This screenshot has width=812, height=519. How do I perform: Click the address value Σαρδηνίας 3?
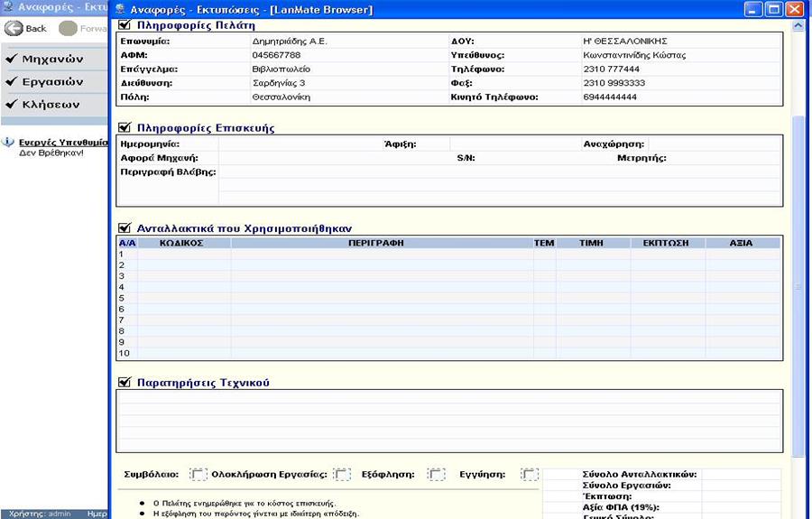tap(279, 83)
